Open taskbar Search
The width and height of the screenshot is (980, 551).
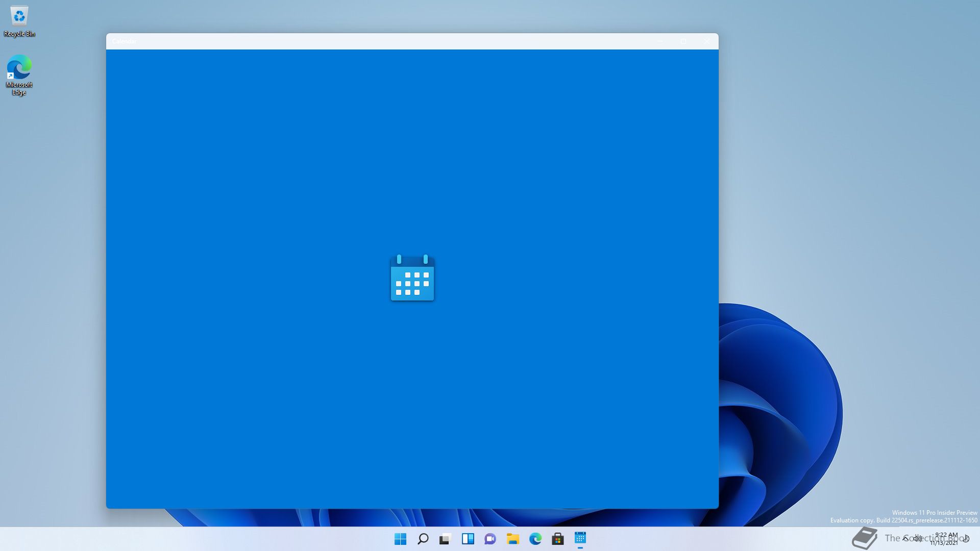point(423,539)
